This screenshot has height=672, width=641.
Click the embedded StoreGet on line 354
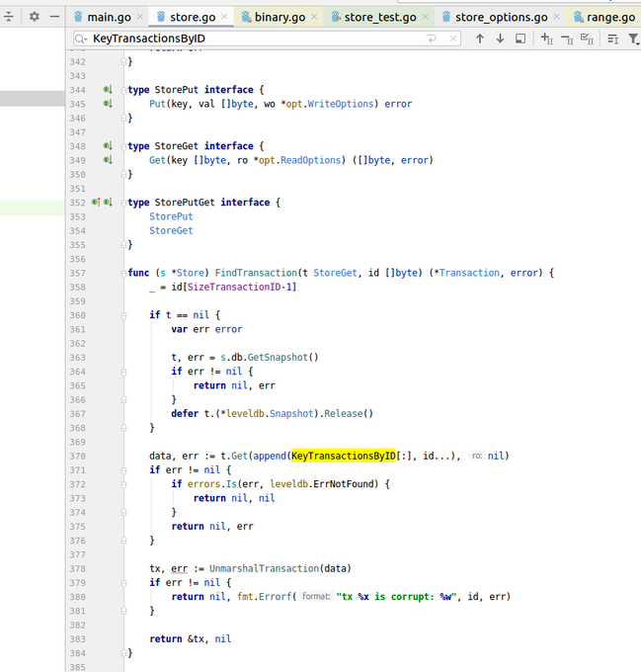click(171, 230)
